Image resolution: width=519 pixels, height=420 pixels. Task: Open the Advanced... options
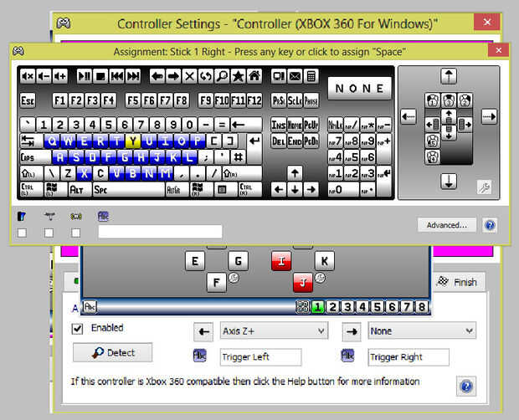[x=447, y=225]
